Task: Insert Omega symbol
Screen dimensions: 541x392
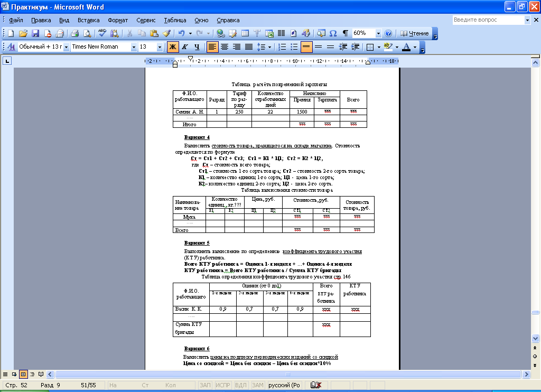Action: pos(333,33)
